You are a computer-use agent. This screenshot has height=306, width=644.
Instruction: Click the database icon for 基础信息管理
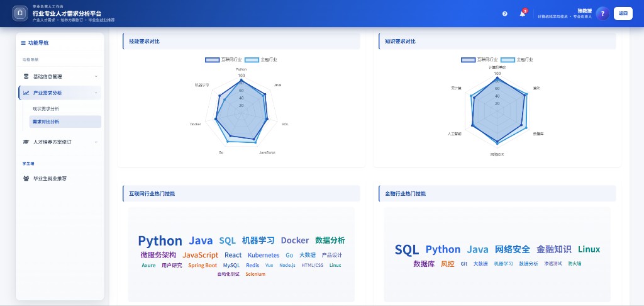[x=26, y=77]
